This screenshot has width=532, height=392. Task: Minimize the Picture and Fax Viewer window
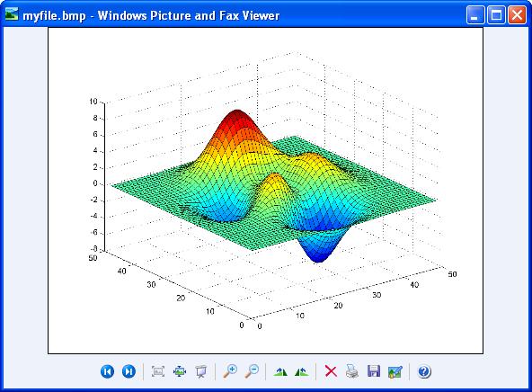(x=475, y=15)
